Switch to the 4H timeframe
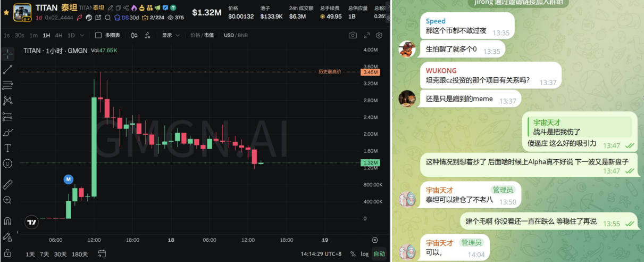Screen dimensions: 644x262 (58, 35)
